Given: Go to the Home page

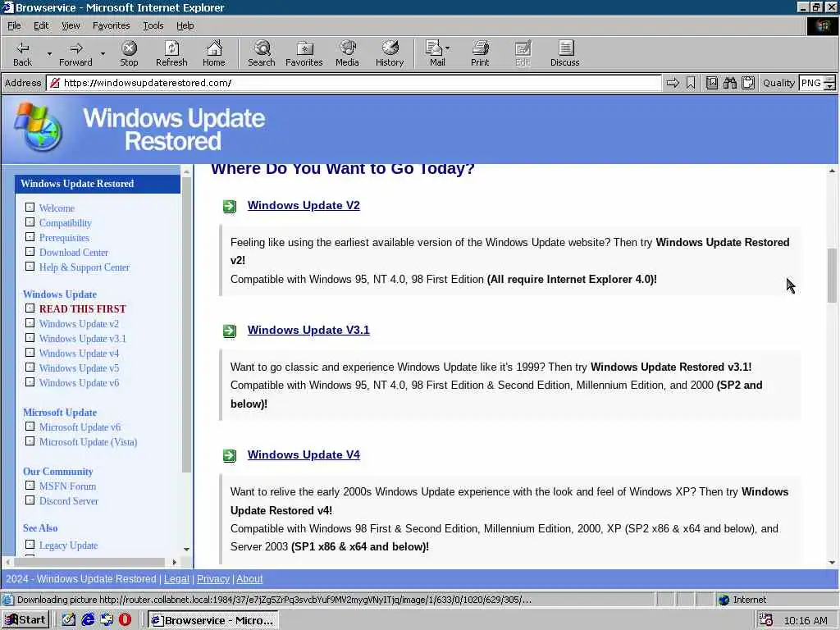Looking at the screenshot, I should (214, 53).
